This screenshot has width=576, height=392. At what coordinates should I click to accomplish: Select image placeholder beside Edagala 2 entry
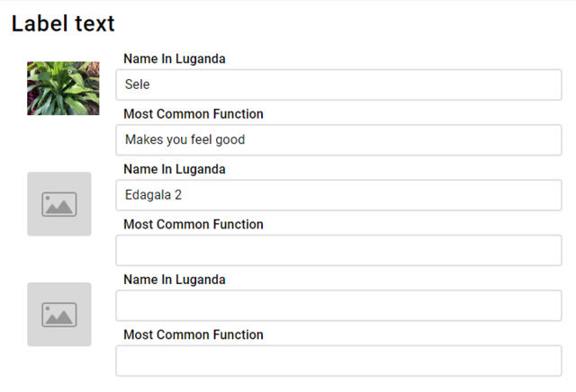[59, 204]
